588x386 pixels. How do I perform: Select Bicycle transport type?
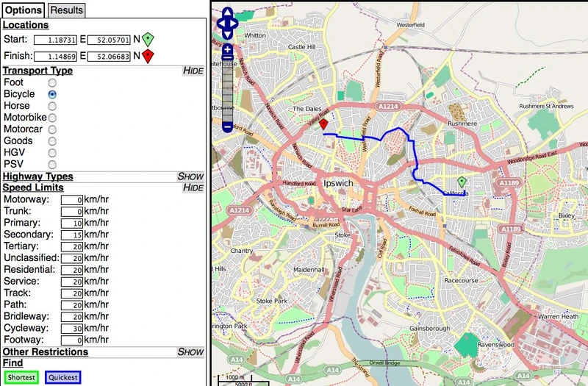click(x=52, y=94)
